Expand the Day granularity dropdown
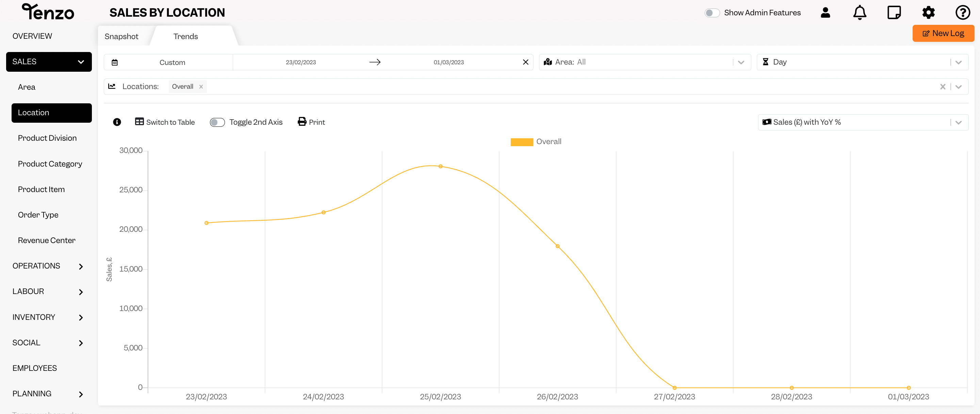Viewport: 980px width, 414px height. [x=959, y=62]
